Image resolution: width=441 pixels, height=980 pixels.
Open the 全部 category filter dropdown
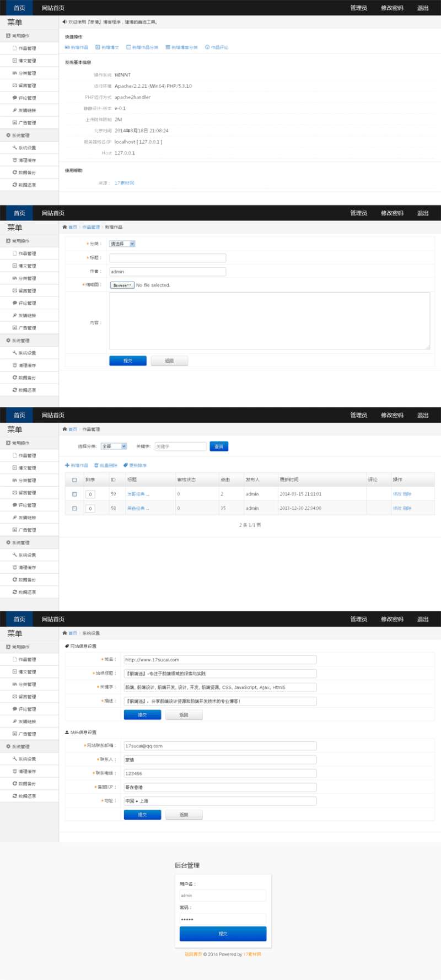coord(114,446)
